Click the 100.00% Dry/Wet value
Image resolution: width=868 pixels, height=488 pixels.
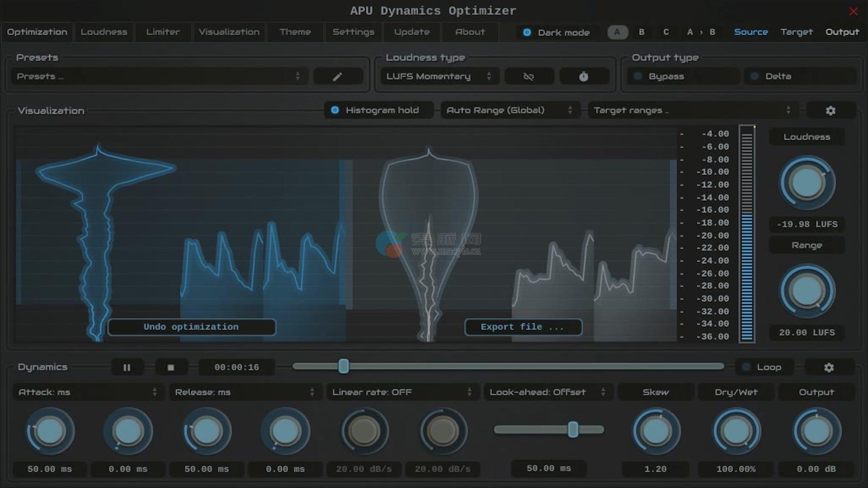pyautogui.click(x=736, y=469)
